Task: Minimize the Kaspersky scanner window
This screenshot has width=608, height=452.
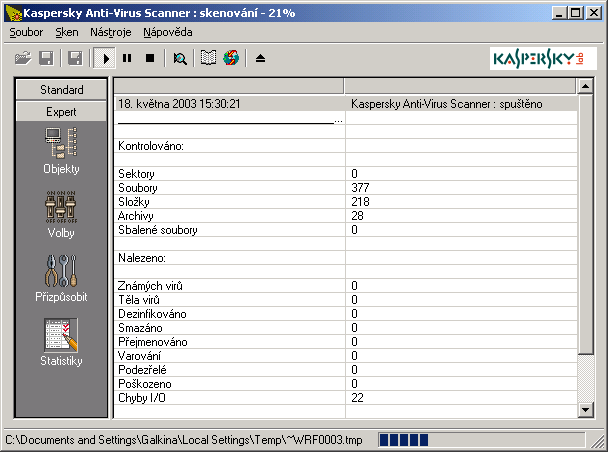Action: pos(559,13)
